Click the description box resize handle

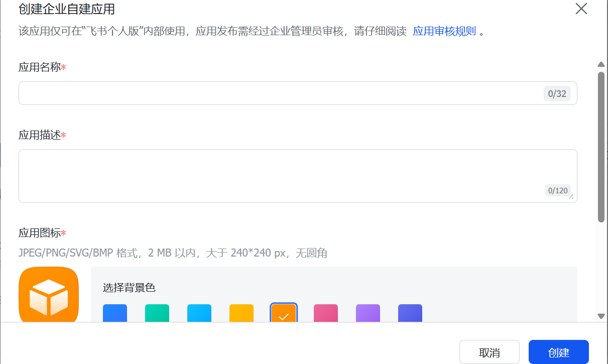[571, 197]
